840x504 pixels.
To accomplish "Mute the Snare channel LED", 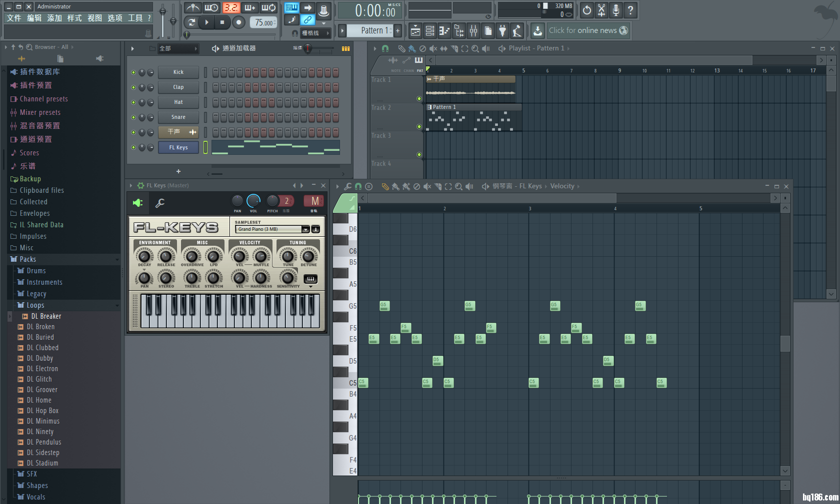I will tap(133, 117).
